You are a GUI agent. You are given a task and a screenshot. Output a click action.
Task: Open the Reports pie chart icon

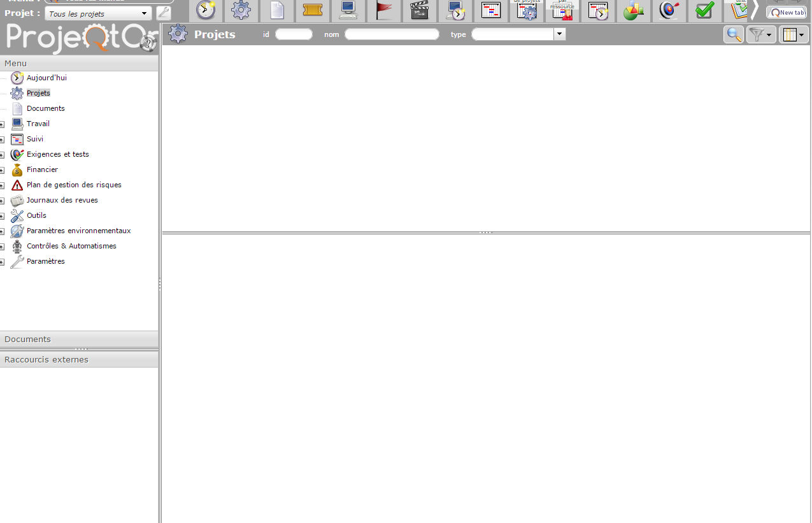(634, 10)
